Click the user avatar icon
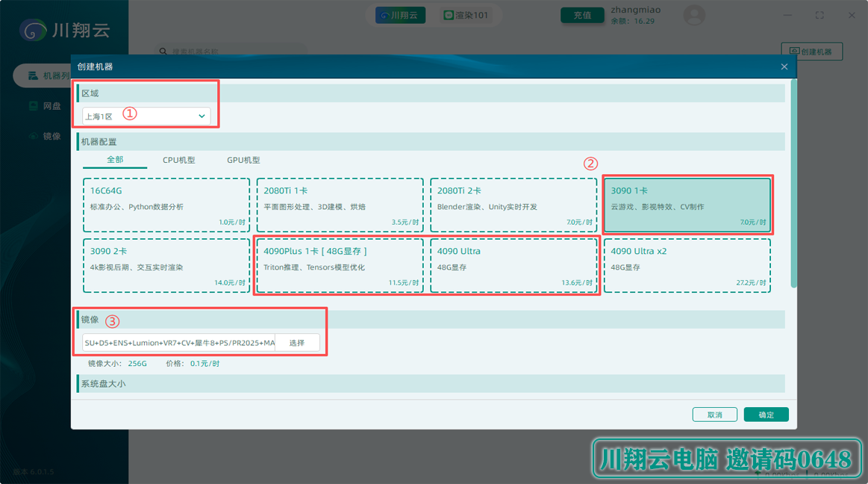Viewport: 868px width, 484px height. point(693,15)
